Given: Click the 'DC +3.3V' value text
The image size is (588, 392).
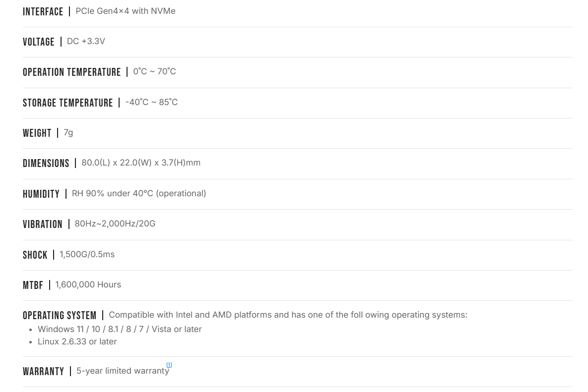Looking at the screenshot, I should (86, 41).
